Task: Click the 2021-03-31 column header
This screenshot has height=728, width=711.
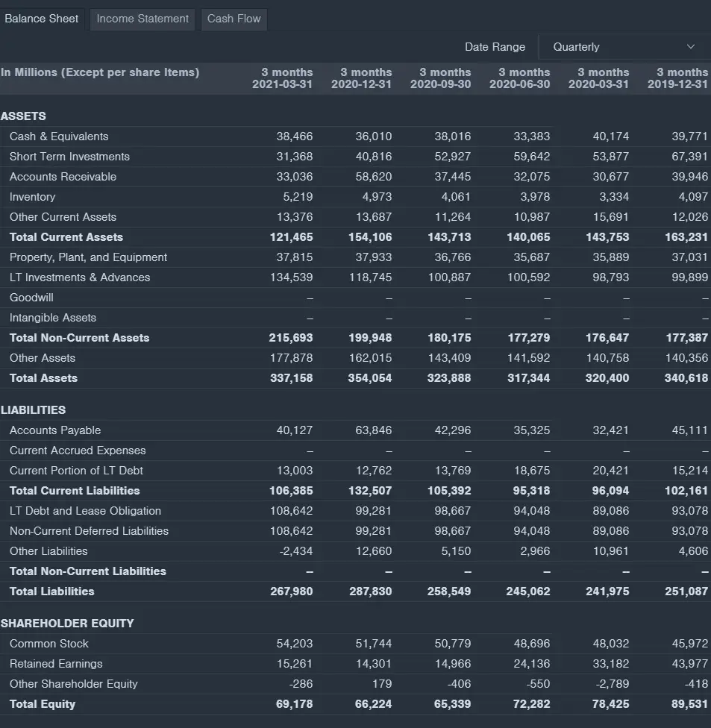Action: click(x=282, y=78)
